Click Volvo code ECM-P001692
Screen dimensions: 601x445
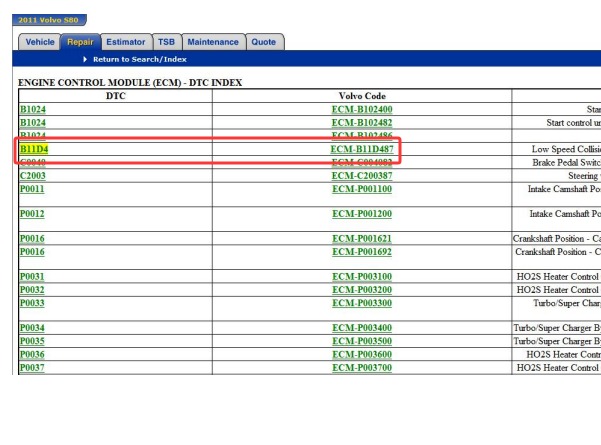[362, 252]
